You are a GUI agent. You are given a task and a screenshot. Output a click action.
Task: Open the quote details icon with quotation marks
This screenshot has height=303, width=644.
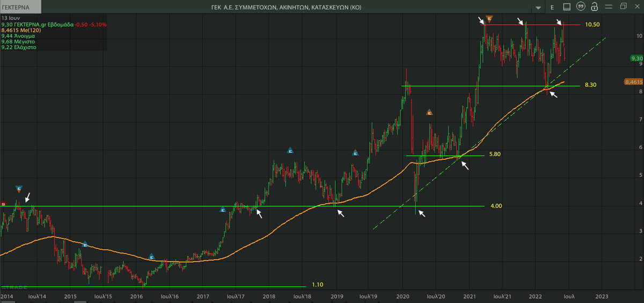coord(580,6)
